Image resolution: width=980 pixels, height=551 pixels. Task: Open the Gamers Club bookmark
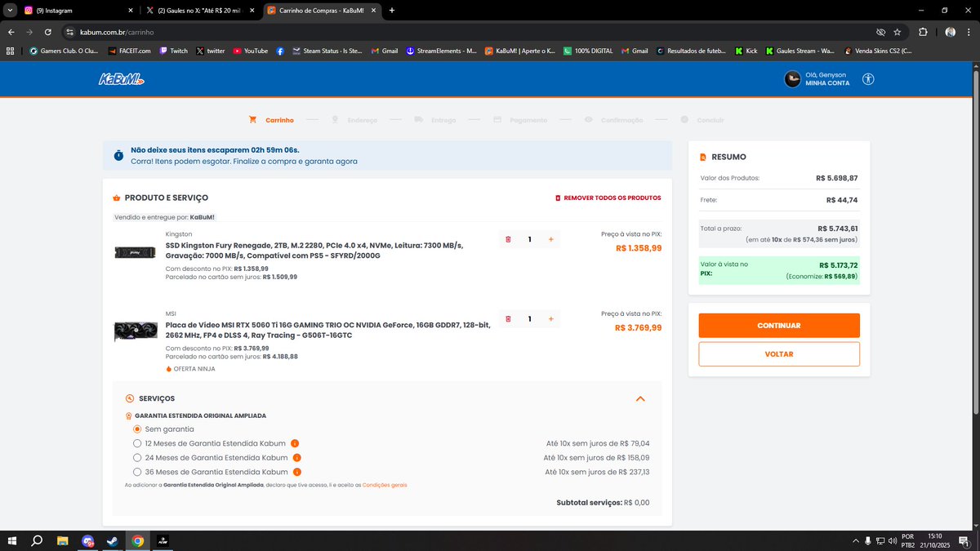(x=64, y=51)
